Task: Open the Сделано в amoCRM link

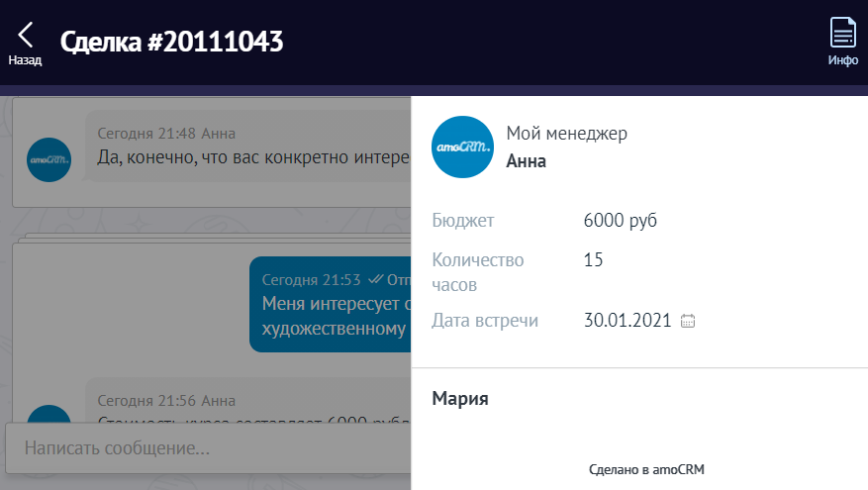Action: (x=645, y=470)
